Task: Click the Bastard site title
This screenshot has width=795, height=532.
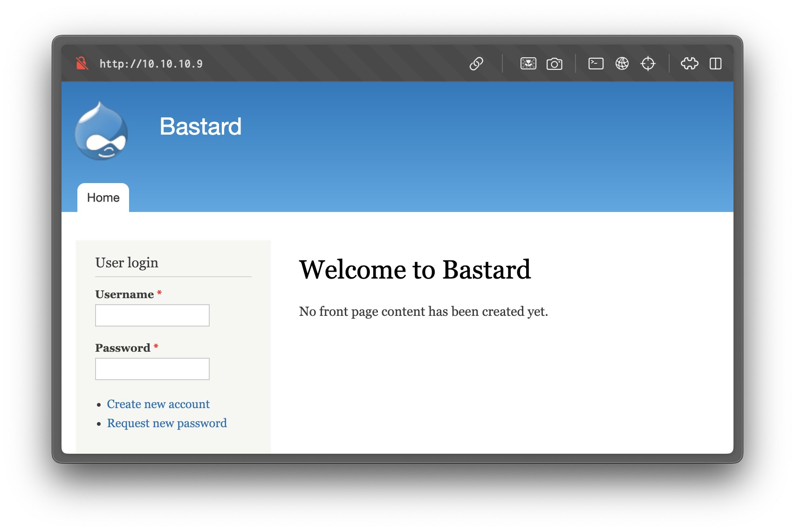Action: (200, 126)
